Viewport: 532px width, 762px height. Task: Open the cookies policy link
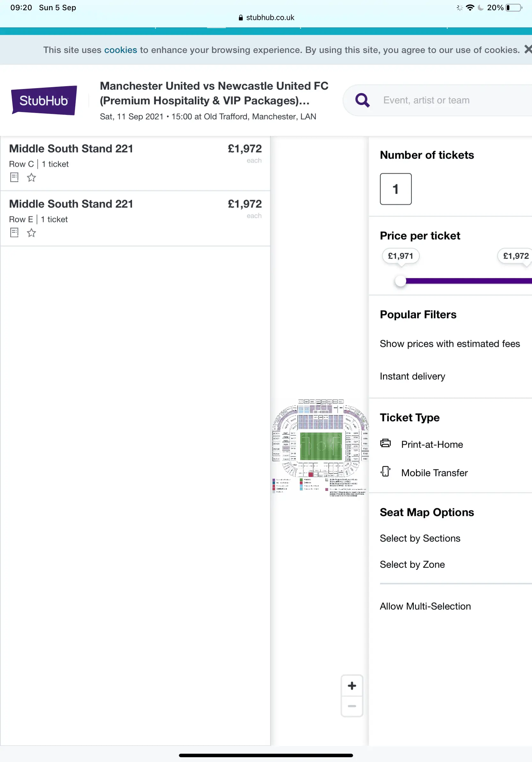[x=120, y=50]
